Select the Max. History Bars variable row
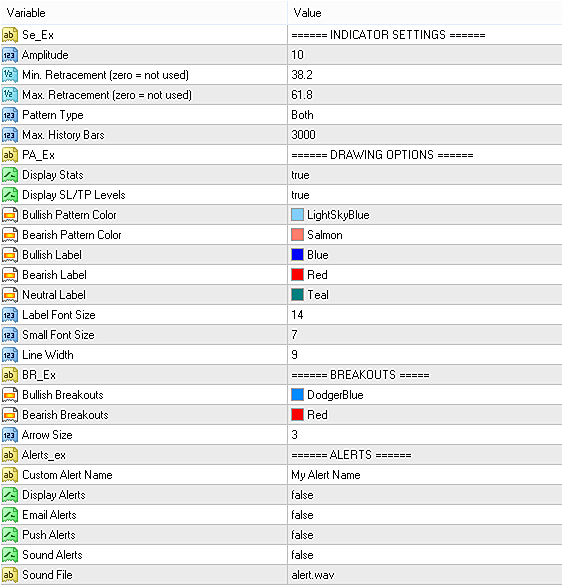 (x=144, y=135)
